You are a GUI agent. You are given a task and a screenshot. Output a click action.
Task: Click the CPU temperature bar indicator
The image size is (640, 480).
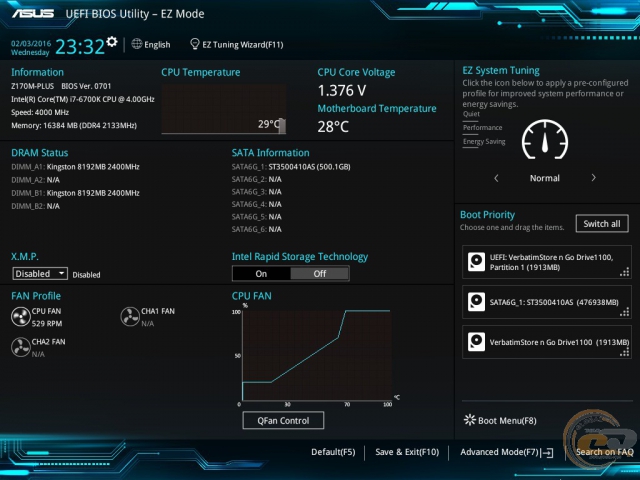point(282,126)
